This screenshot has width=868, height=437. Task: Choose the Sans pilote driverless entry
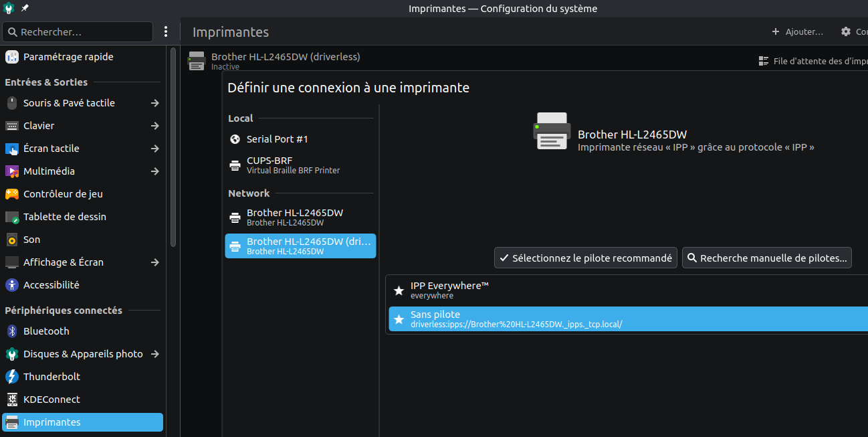pyautogui.click(x=628, y=319)
